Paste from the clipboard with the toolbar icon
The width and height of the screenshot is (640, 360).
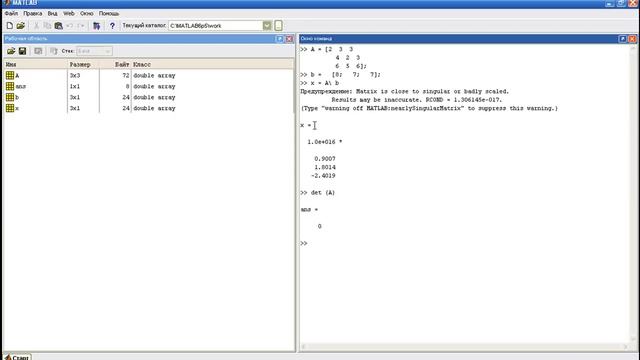(x=58, y=26)
